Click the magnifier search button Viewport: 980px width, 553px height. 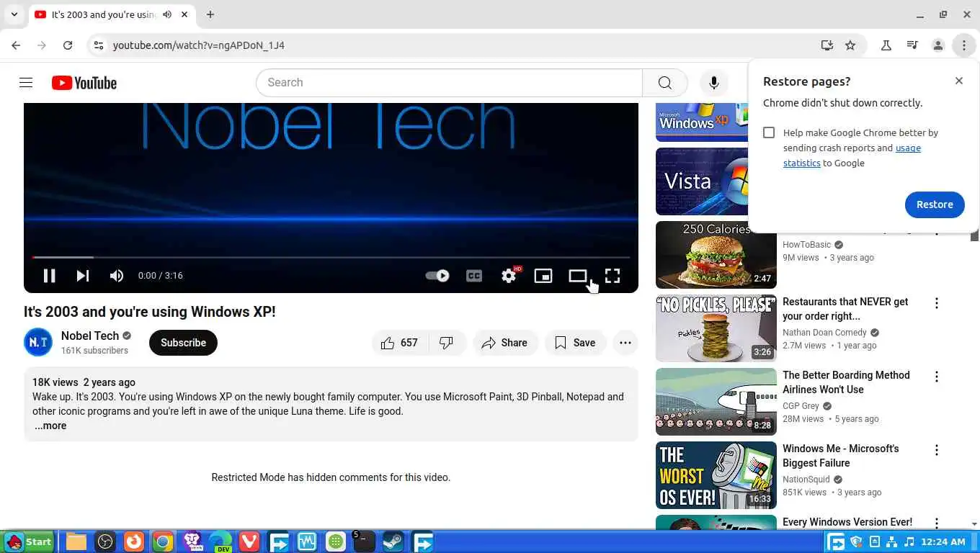click(x=665, y=83)
